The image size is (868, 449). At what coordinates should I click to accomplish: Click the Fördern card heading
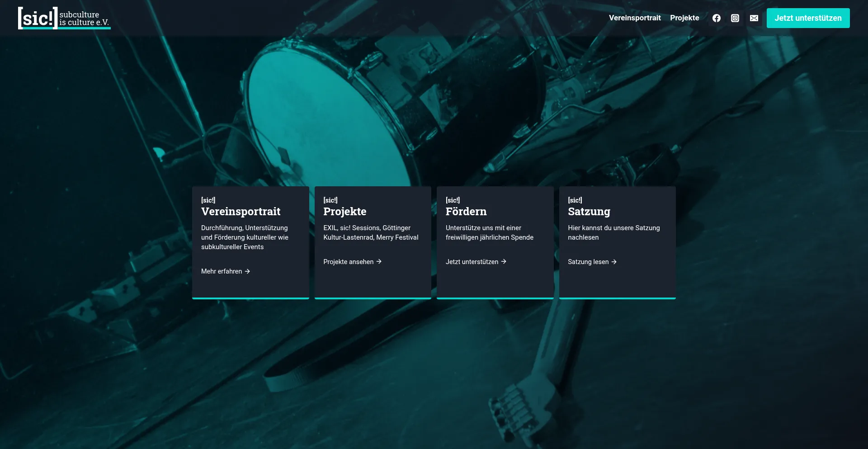pyautogui.click(x=466, y=212)
